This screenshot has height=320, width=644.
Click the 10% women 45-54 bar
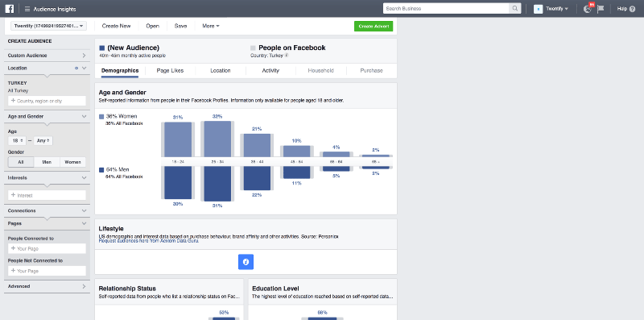coord(296,152)
